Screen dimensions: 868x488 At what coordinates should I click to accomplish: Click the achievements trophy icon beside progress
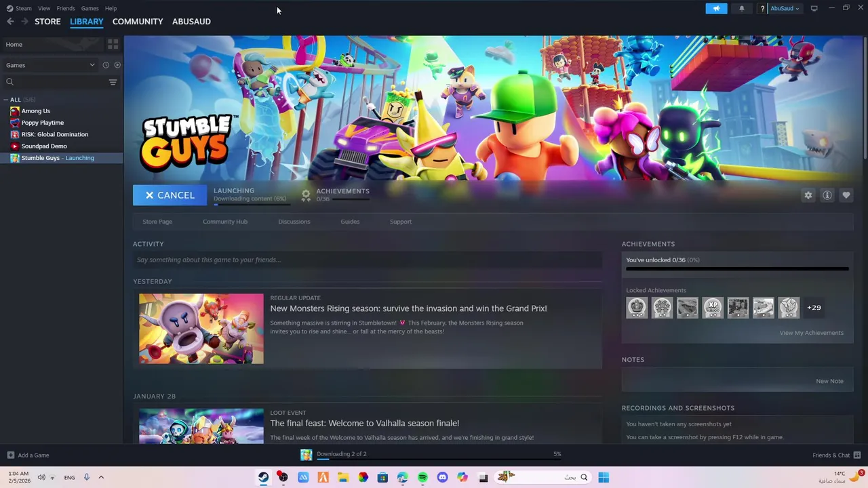(x=306, y=195)
